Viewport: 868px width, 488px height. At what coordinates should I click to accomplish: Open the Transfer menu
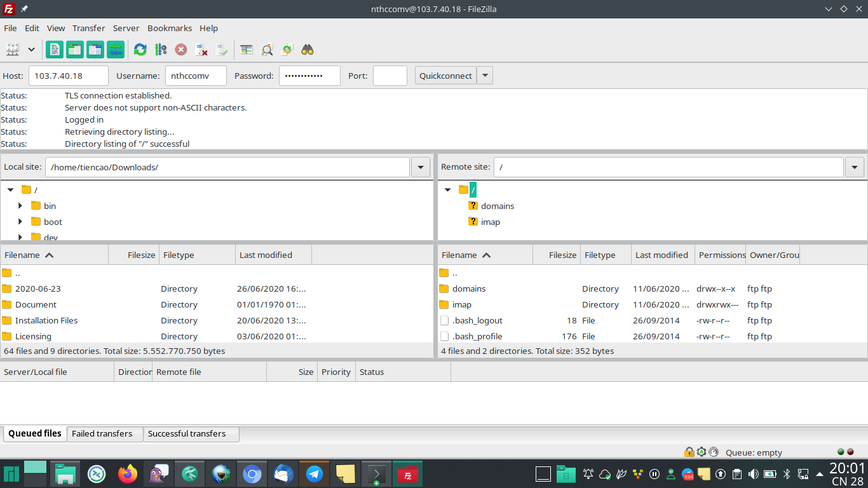(88, 28)
